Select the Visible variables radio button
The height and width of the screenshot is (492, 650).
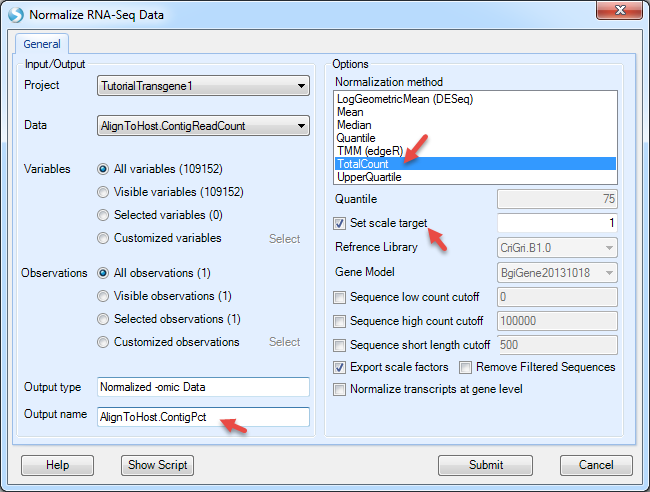click(x=103, y=192)
